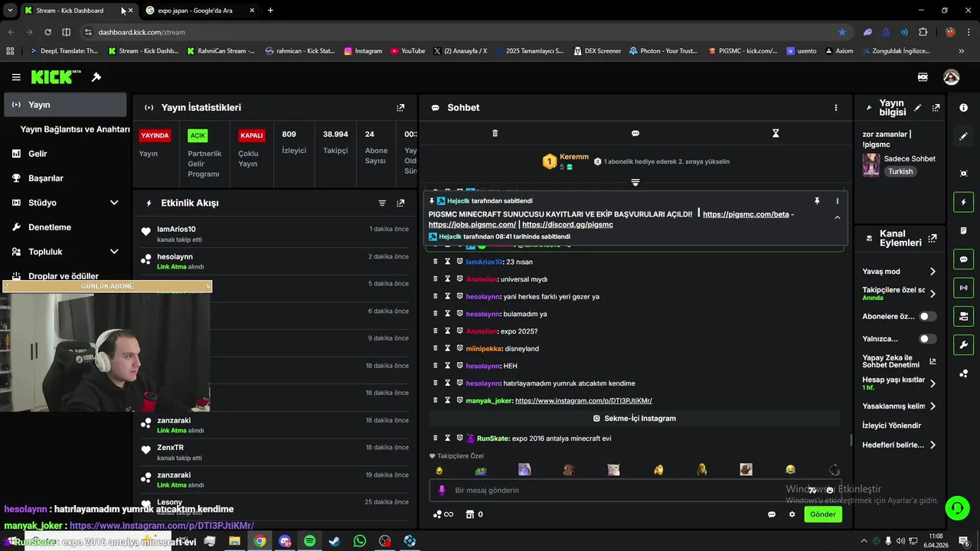Click the broadcast signal icon in the right sidebar
The image size is (980, 551).
pos(963,288)
